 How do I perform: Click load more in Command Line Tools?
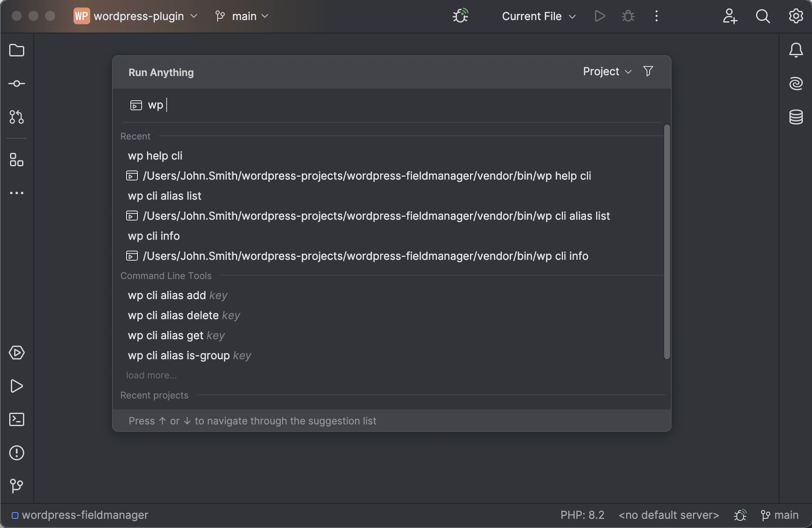[151, 375]
